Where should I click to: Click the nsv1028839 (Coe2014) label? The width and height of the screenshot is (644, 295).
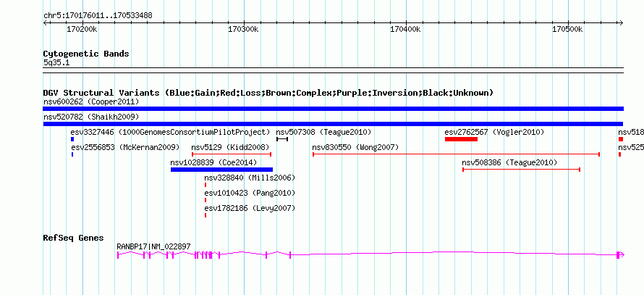[213, 162]
